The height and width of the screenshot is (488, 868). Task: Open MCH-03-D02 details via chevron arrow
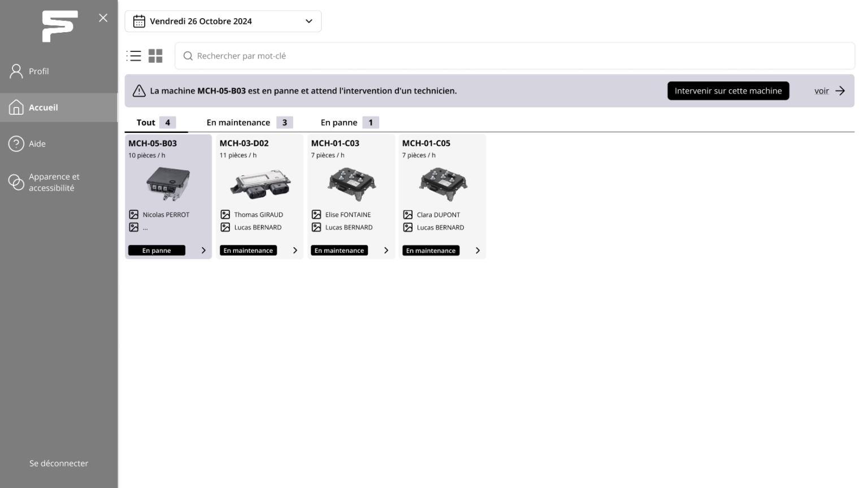pyautogui.click(x=295, y=251)
